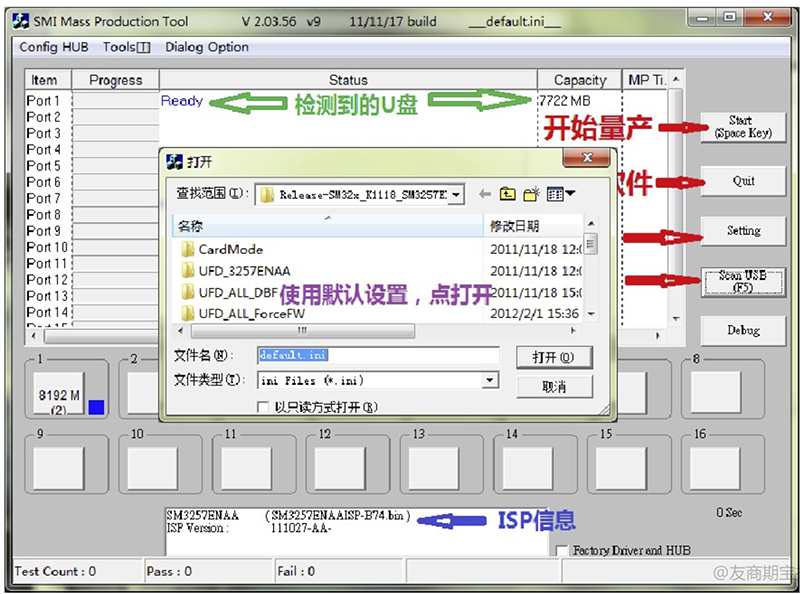Image resolution: width=800 pixels, height=594 pixels.
Task: Click the Port 3 progress bar
Action: point(116,133)
